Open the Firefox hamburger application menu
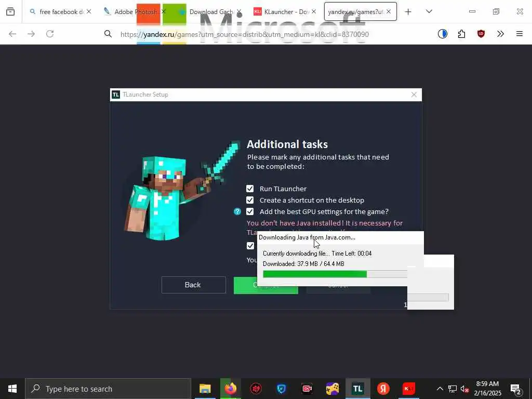532x399 pixels. pyautogui.click(x=520, y=34)
